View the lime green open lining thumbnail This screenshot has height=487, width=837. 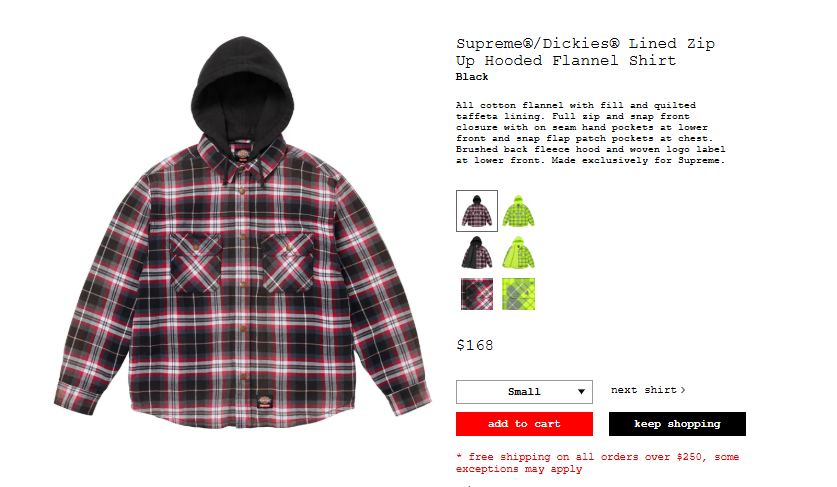(518, 253)
